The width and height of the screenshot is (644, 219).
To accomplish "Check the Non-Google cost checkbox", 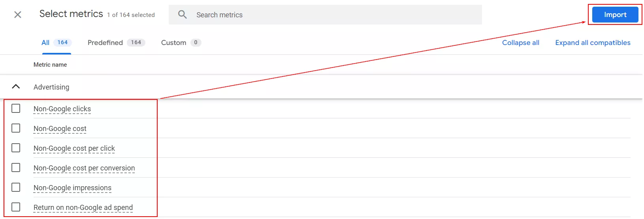I will click(x=16, y=128).
